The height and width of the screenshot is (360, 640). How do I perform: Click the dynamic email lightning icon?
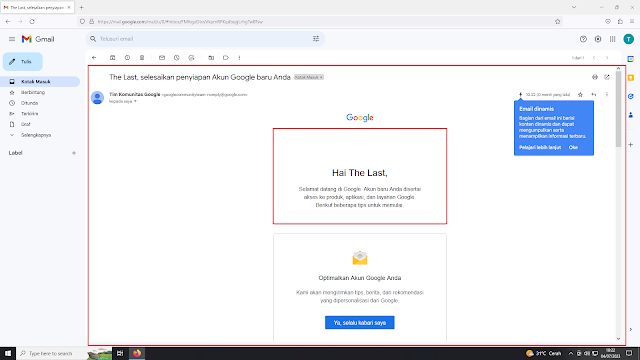520,95
